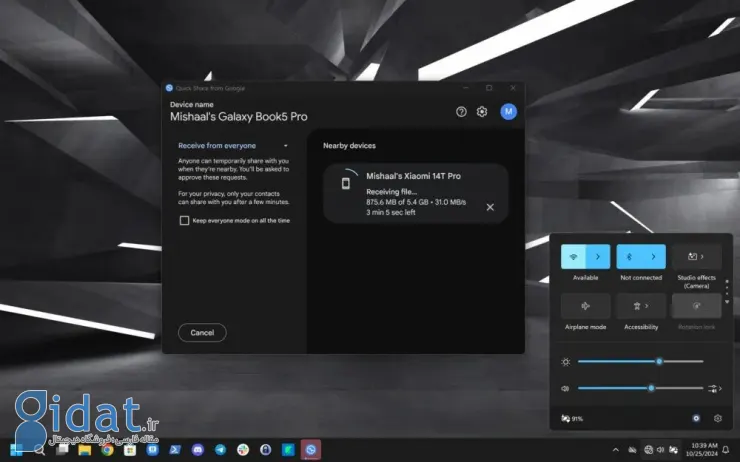Open the Accessibility quick settings tile
The width and height of the screenshot is (740, 462).
pyautogui.click(x=641, y=306)
